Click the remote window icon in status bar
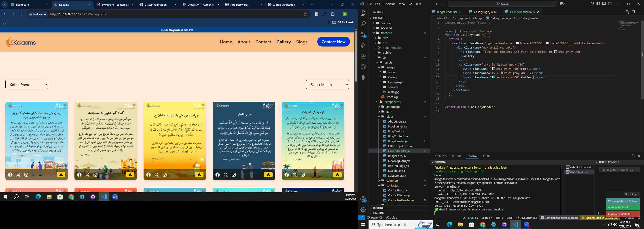This screenshot has width=644, height=229. point(362,218)
